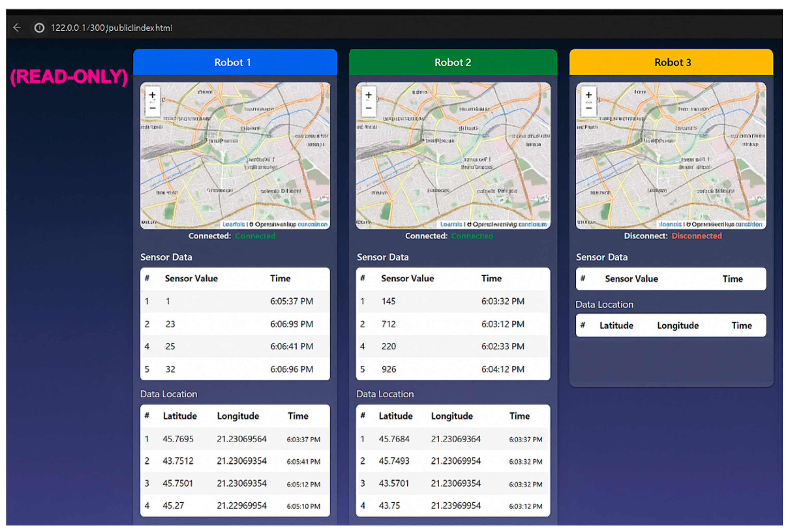The image size is (790, 532).
Task: Click the browser back arrow
Action: [17, 27]
